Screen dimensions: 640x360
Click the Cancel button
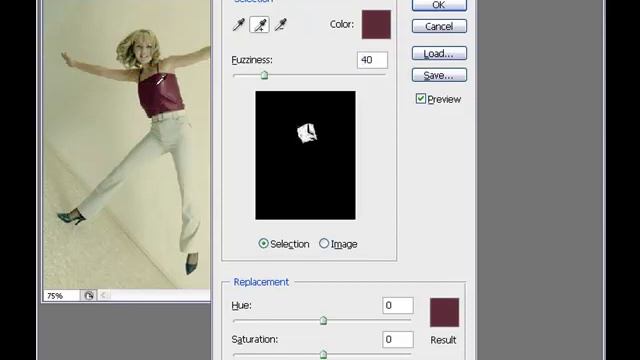click(439, 27)
